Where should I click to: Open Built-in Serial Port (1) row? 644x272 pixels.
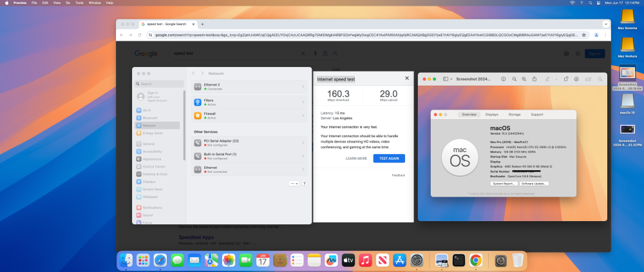(x=249, y=156)
